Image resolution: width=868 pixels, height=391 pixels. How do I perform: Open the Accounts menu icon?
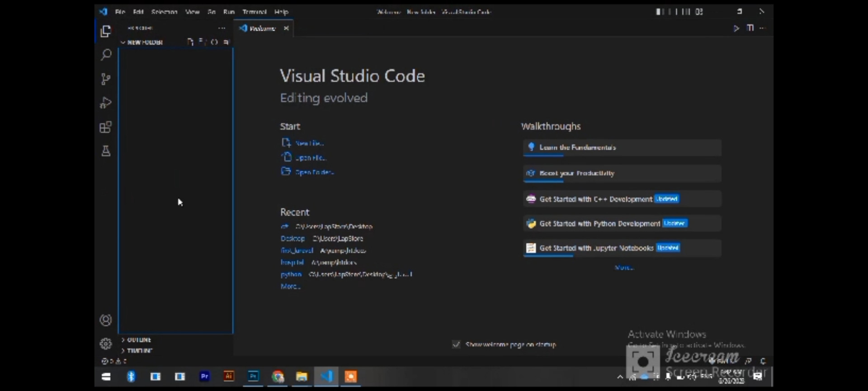(x=106, y=320)
